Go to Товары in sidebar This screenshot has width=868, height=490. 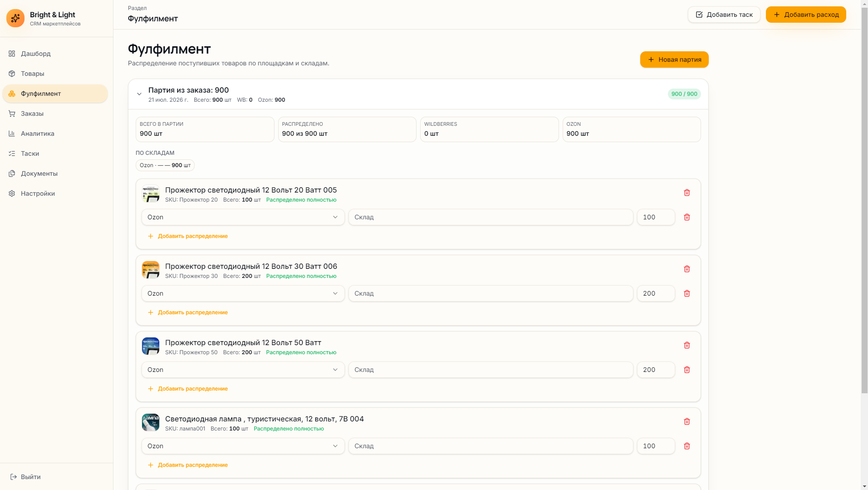[x=55, y=74]
